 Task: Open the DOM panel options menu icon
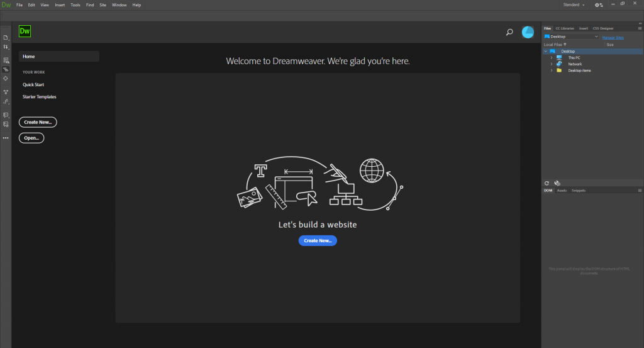(x=640, y=191)
